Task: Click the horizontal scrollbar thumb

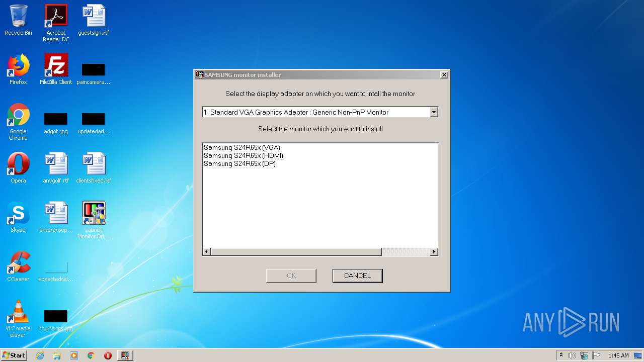Action: tap(296, 252)
